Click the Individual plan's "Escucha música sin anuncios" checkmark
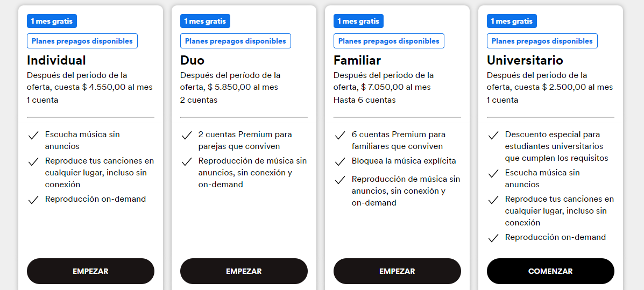The image size is (644, 290). coord(33,135)
